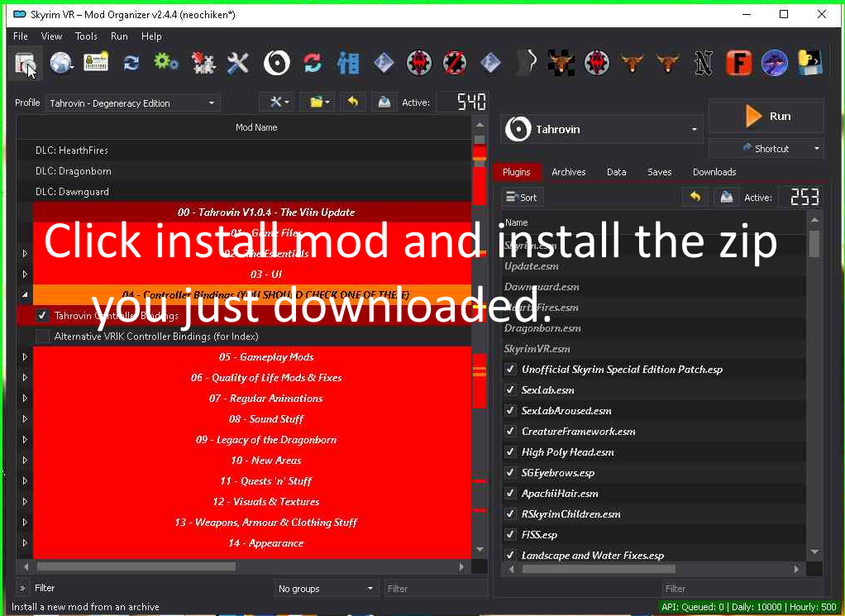Toggle the High Poly Head.esm checkbox
Image resolution: width=845 pixels, height=616 pixels.
tap(510, 451)
